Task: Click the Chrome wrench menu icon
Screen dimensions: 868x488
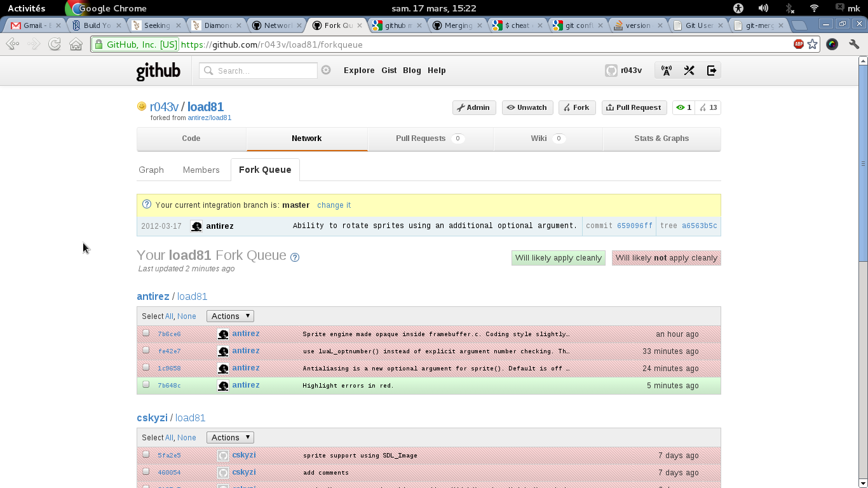Action: point(854,44)
